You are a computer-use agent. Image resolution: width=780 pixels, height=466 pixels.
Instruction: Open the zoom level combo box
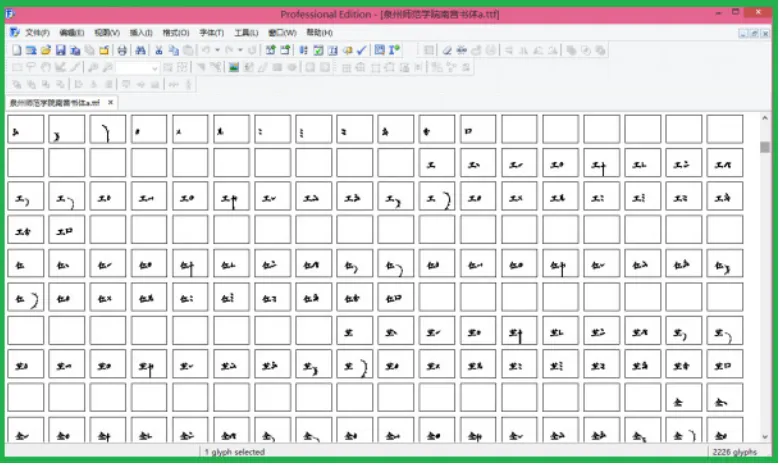[137, 67]
